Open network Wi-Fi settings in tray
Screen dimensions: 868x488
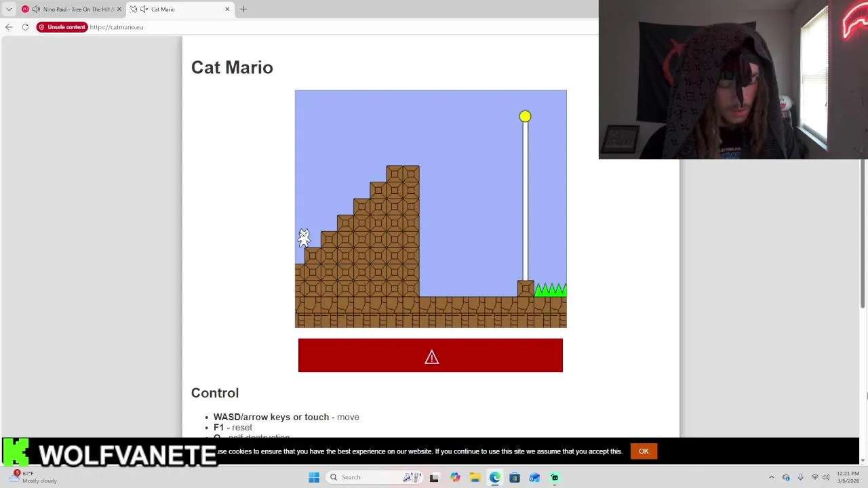pyautogui.click(x=814, y=477)
